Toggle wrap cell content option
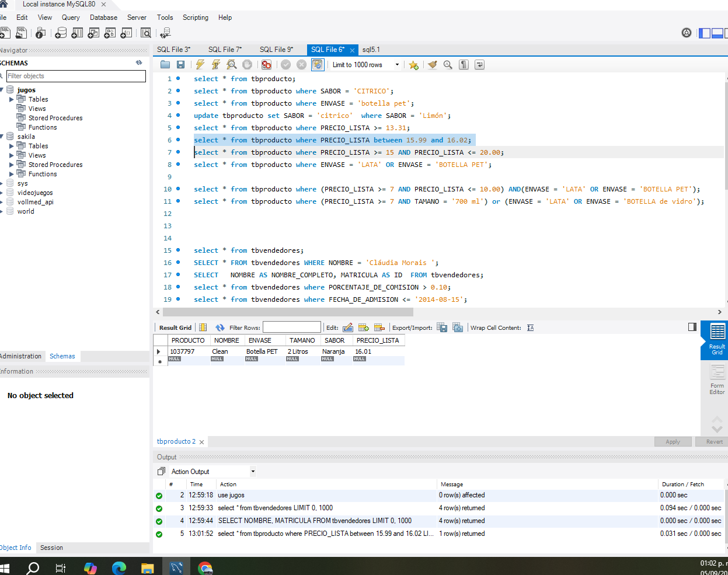 click(530, 327)
